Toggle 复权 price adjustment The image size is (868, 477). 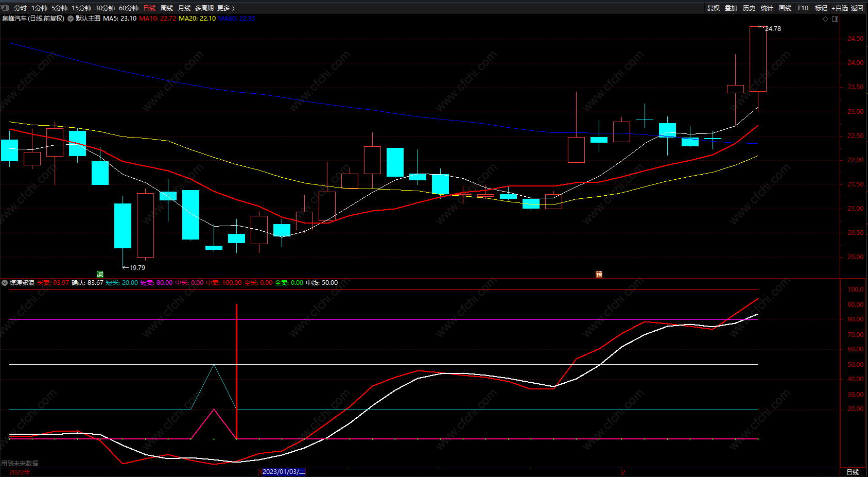coord(714,8)
